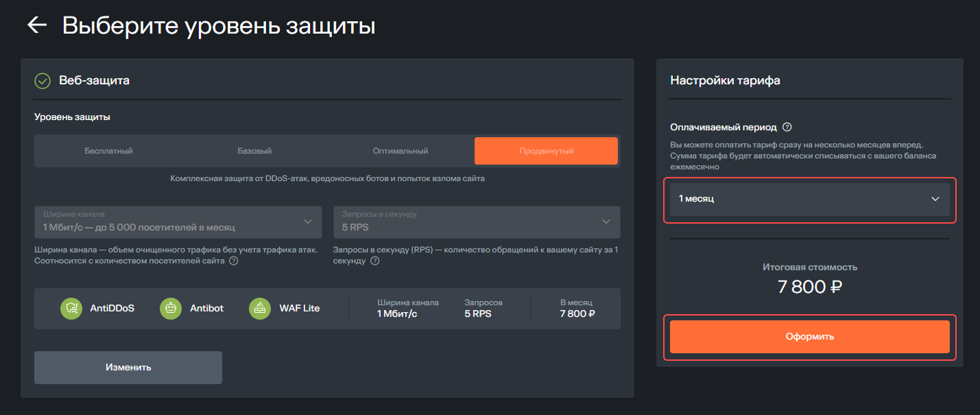
Task: Click help icon after RPS description
Action: tap(374, 261)
